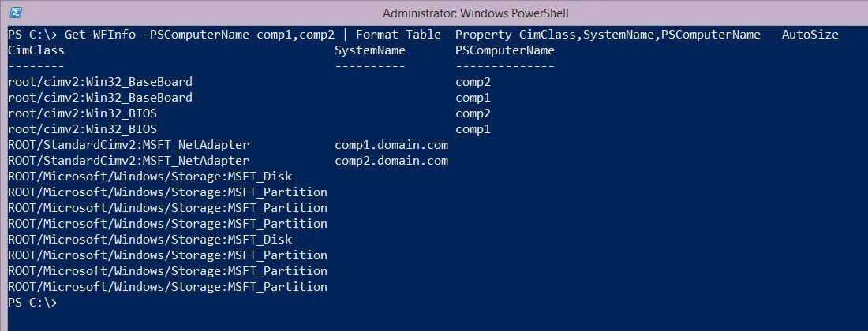Open the PowerShell icon system menu

[16, 12]
